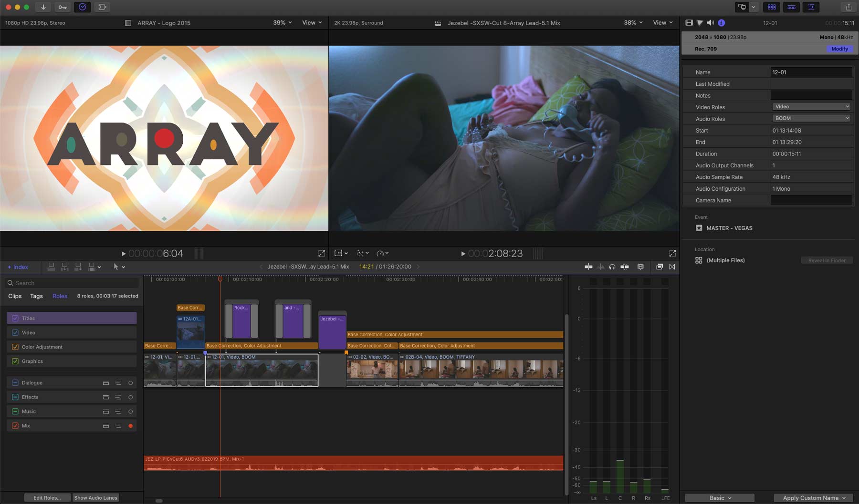
Task: Switch to the audio inspector speaker icon
Action: [x=711, y=23]
